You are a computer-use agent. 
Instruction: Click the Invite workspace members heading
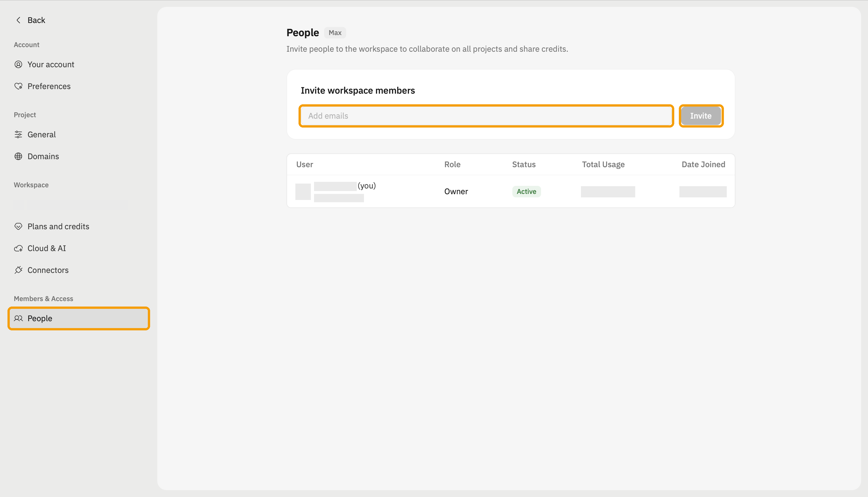coord(358,90)
